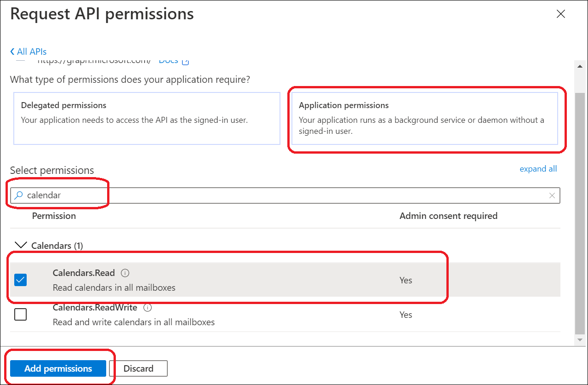The image size is (588, 385).
Task: Select the Delegated permissions card
Action: (147, 119)
